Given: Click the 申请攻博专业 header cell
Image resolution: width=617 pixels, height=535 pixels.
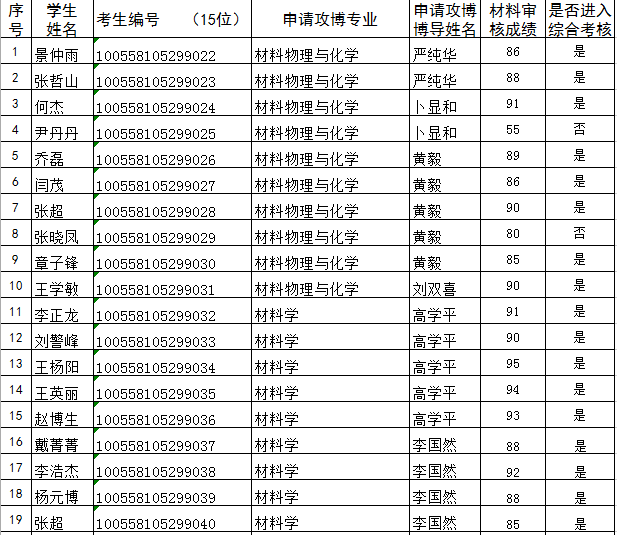Looking at the screenshot, I should point(329,19).
